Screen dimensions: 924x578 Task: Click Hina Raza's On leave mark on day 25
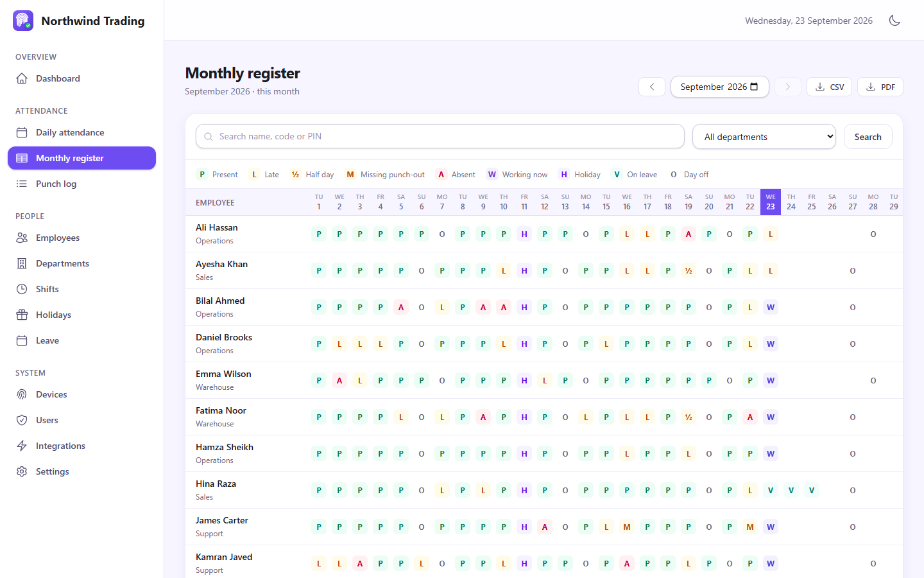812,490
